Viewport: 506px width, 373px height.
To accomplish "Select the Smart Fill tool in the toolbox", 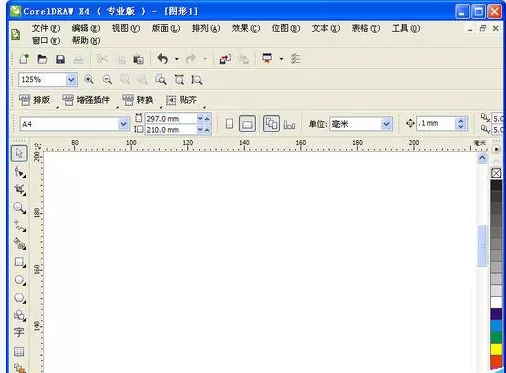I will coord(20,244).
